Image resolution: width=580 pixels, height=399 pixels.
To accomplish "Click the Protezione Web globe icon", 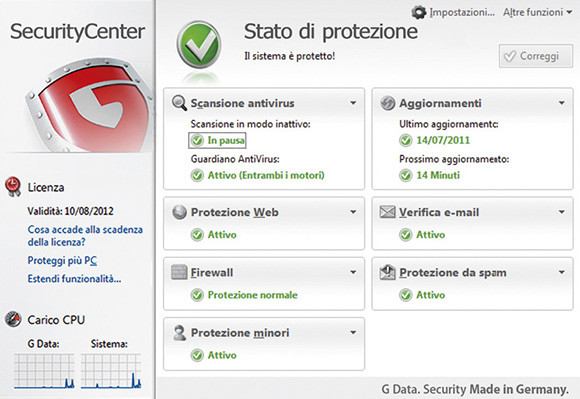I will (x=179, y=212).
